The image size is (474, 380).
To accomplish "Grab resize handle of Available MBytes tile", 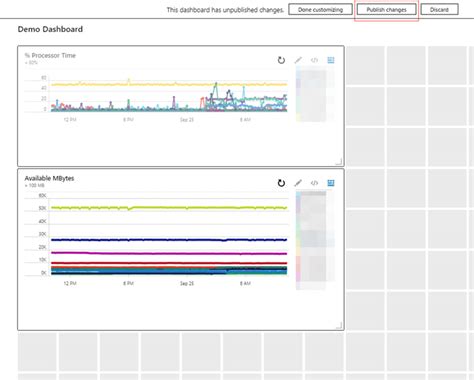I will pos(339,325).
